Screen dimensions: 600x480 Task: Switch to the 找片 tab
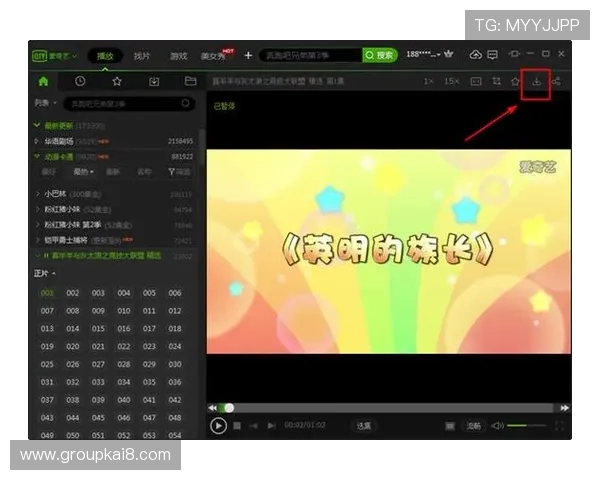click(x=142, y=56)
